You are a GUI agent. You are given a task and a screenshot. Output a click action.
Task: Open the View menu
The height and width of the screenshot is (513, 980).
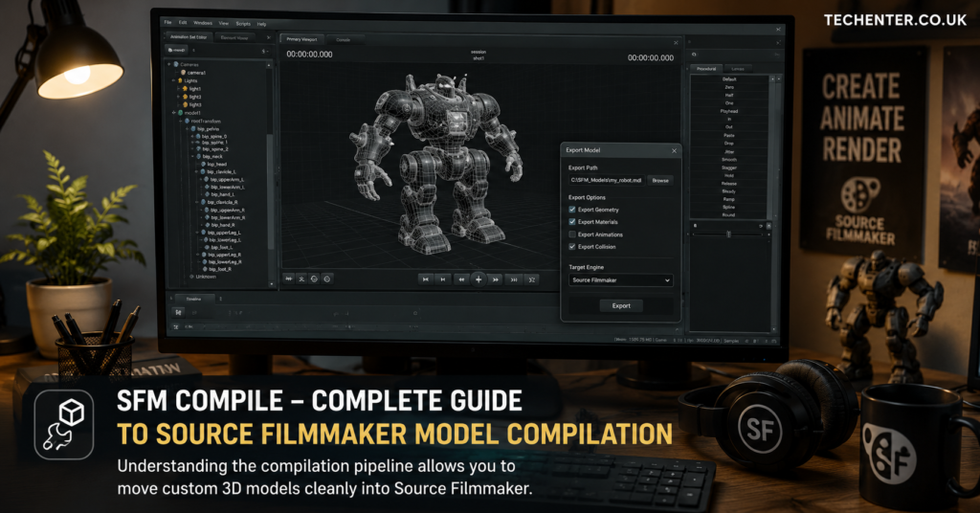[224, 23]
